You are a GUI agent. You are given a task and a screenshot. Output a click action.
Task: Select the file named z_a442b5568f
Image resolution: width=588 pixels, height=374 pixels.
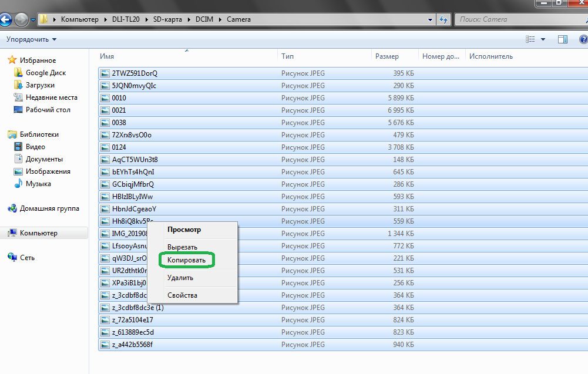click(132, 345)
